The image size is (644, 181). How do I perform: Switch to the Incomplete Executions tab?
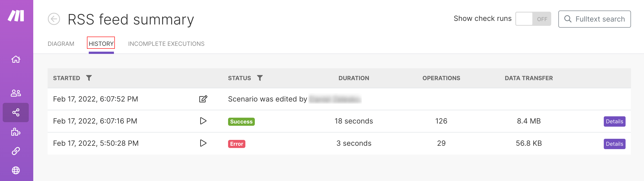pyautogui.click(x=166, y=44)
